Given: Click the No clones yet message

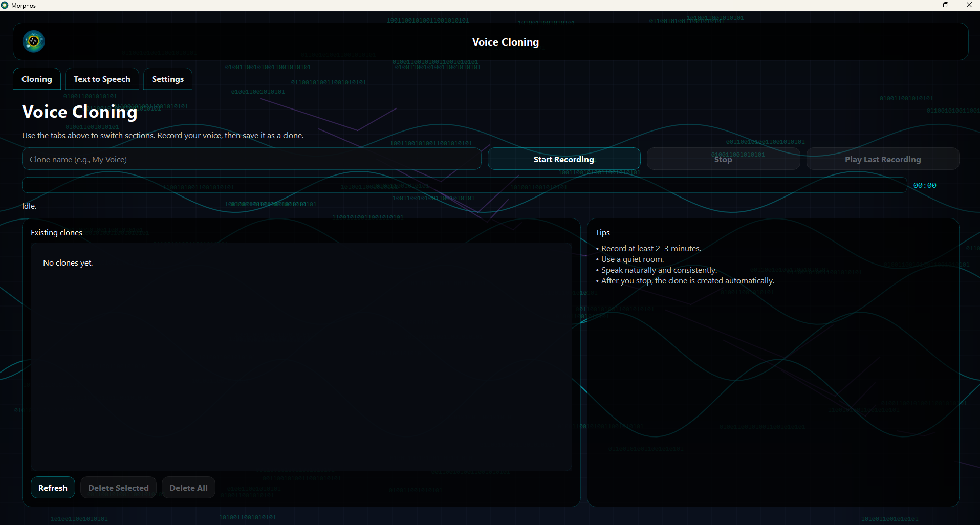Looking at the screenshot, I should tap(68, 262).
